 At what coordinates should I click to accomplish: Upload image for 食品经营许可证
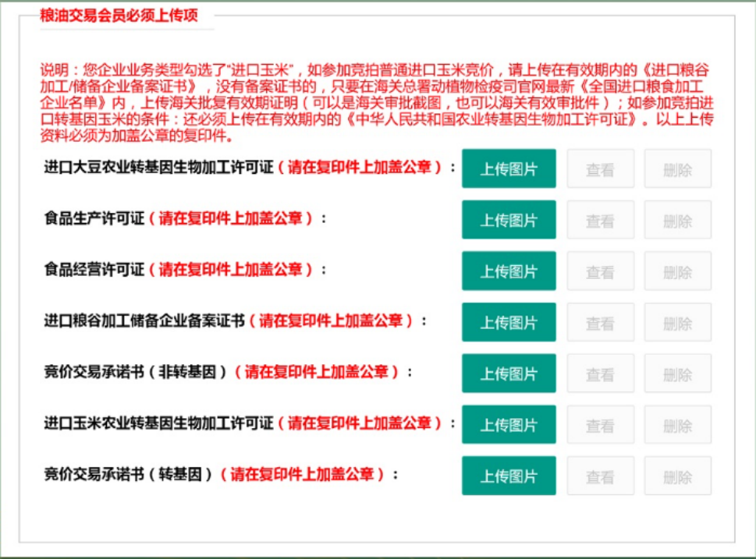click(509, 271)
